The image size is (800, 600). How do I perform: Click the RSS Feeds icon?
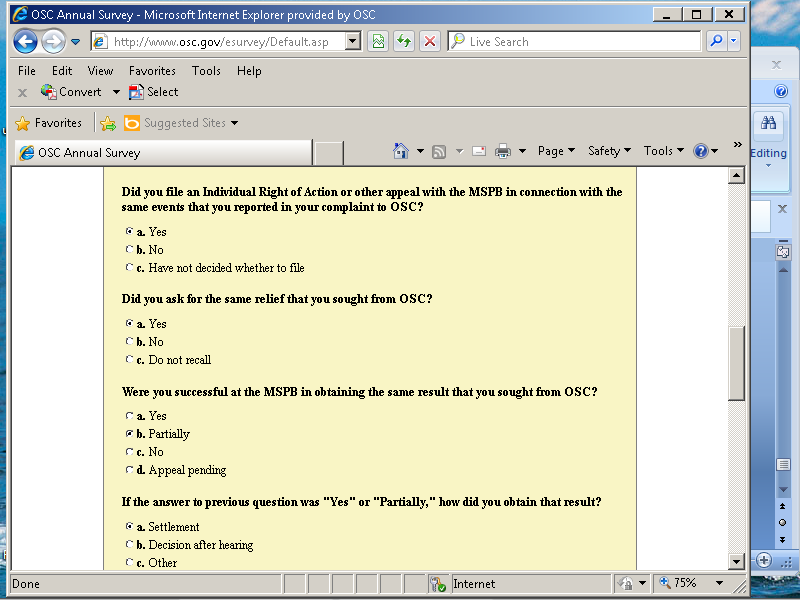439,152
